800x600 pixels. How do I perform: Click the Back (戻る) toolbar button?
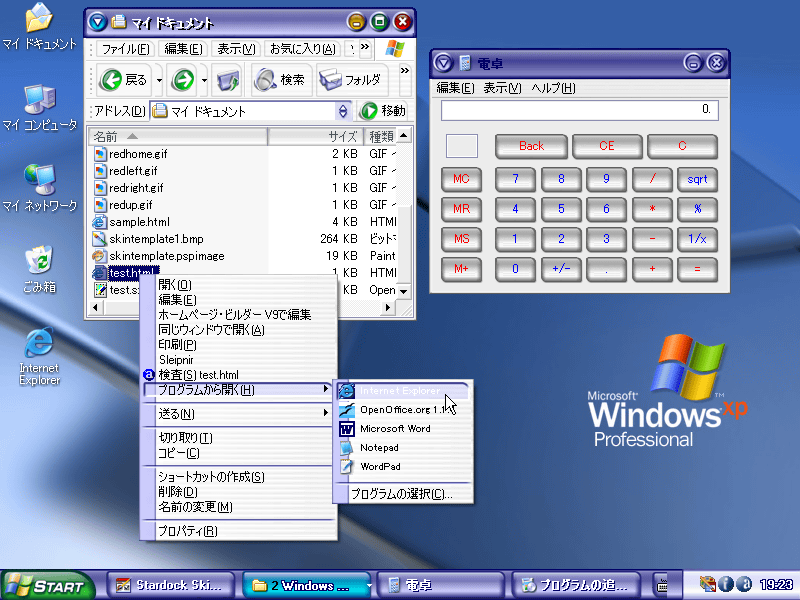tap(124, 80)
